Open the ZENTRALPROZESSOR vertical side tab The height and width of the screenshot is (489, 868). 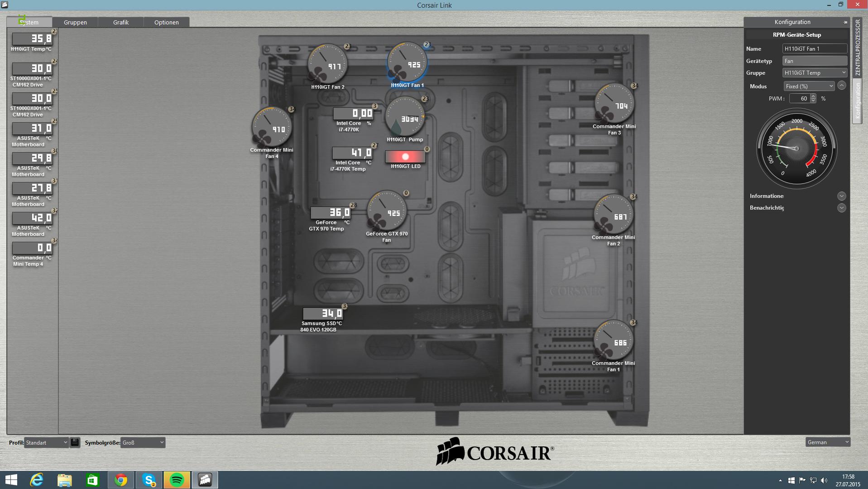point(857,47)
